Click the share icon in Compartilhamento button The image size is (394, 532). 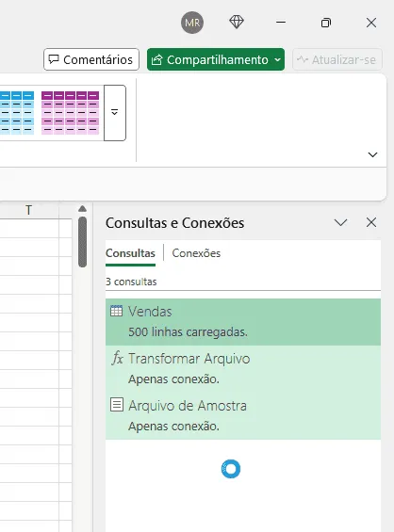point(156,59)
